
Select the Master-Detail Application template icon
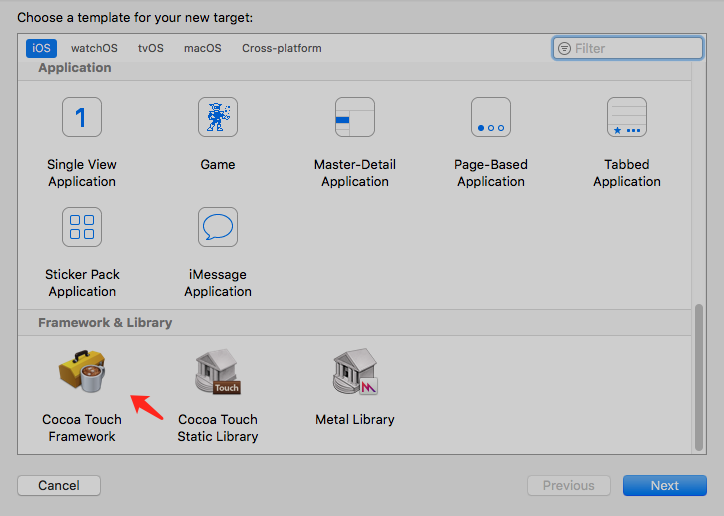(x=355, y=117)
